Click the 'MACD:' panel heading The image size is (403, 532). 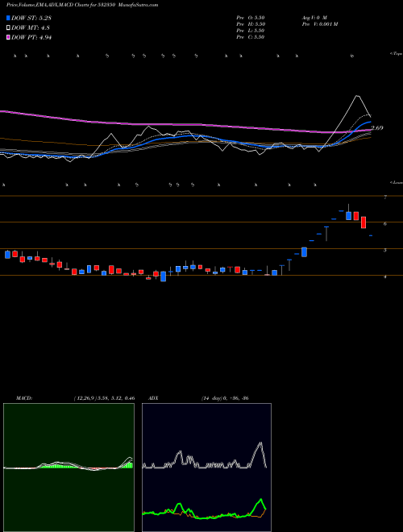(24, 398)
